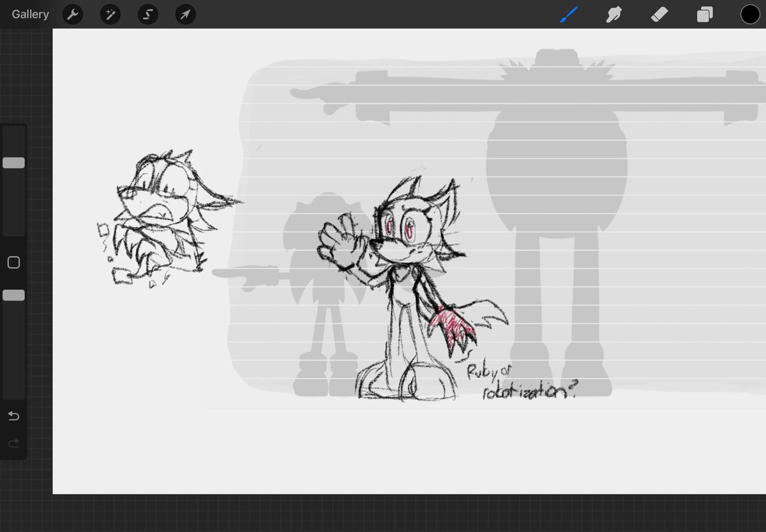Return to the Gallery

coord(29,14)
